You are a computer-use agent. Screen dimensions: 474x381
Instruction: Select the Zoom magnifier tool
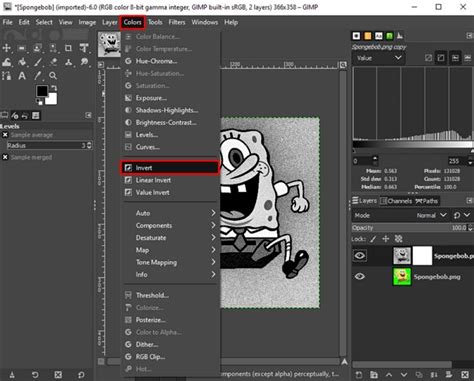(x=53, y=76)
